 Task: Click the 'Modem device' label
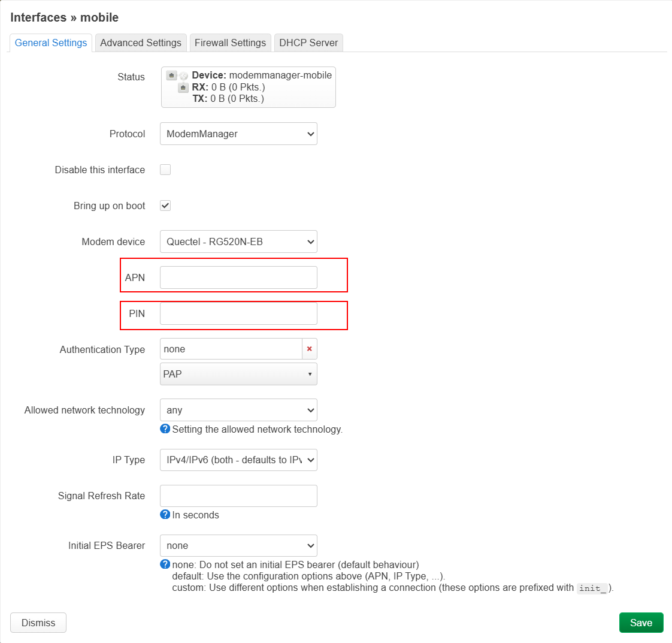114,241
